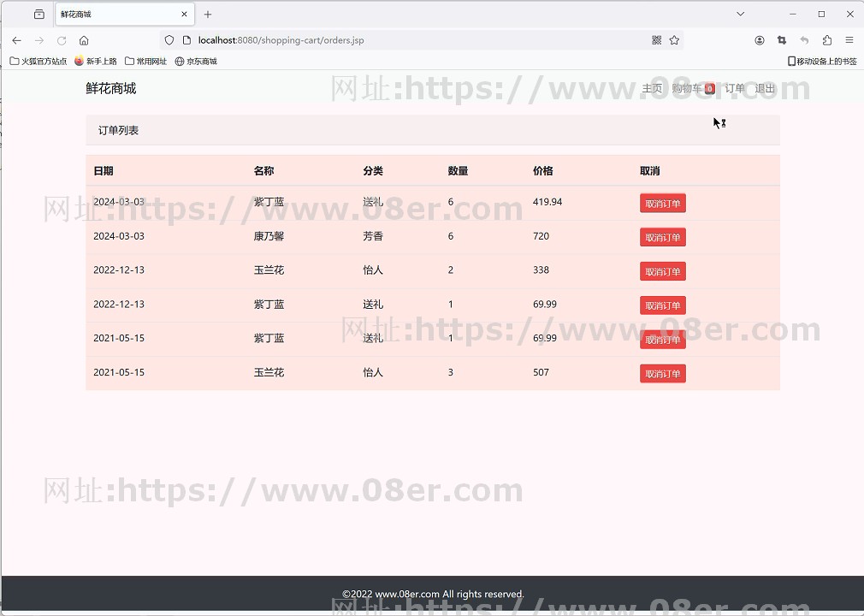Click the page info icon beside the URL
The image size is (864, 616).
click(x=186, y=40)
